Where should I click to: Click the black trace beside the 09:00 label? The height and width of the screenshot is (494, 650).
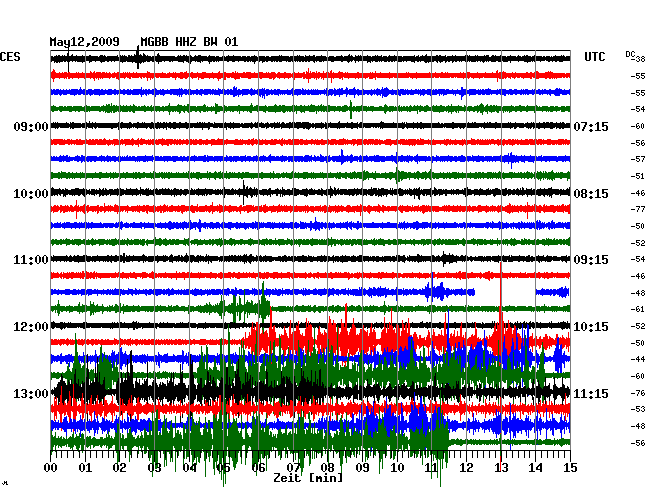pos(310,125)
